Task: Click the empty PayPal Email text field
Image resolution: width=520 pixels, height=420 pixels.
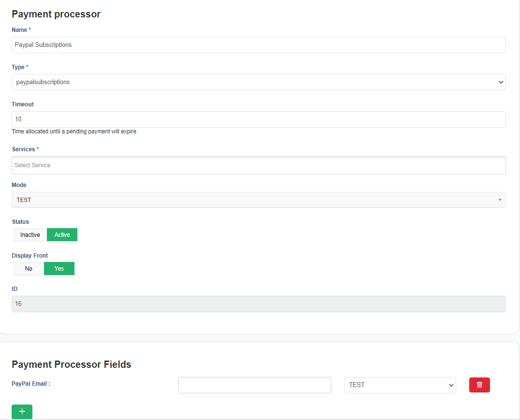Action: (254, 385)
